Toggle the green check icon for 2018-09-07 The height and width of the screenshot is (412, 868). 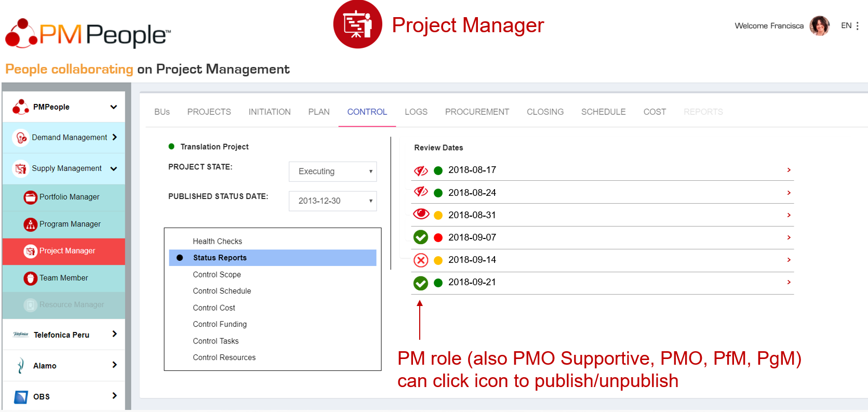pyautogui.click(x=421, y=237)
